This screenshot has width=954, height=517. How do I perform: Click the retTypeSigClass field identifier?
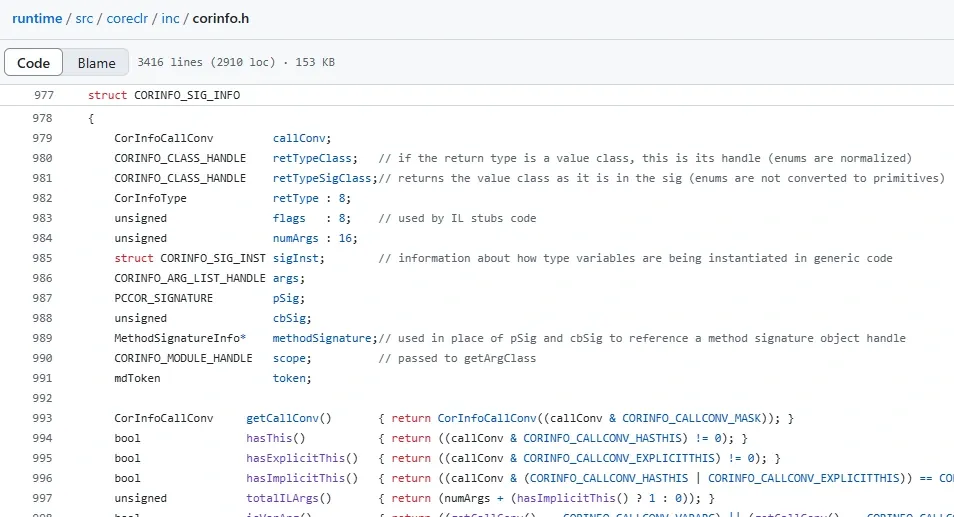322,178
